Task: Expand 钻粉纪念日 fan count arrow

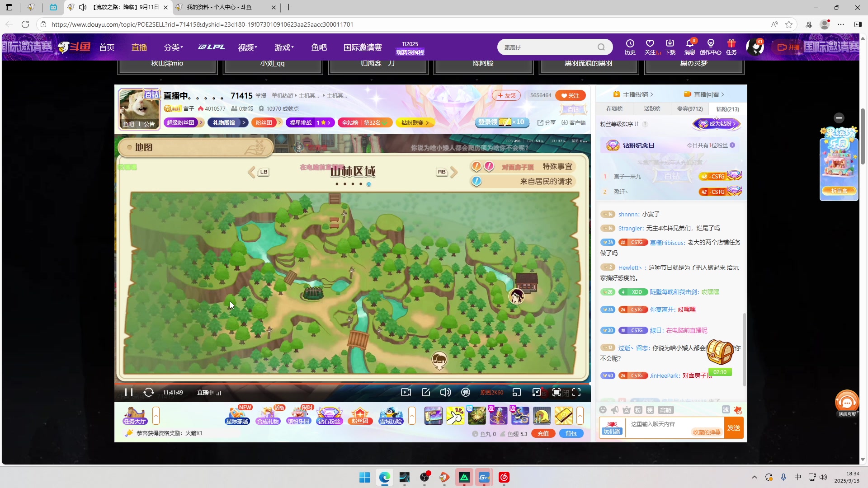Action: coord(732,145)
